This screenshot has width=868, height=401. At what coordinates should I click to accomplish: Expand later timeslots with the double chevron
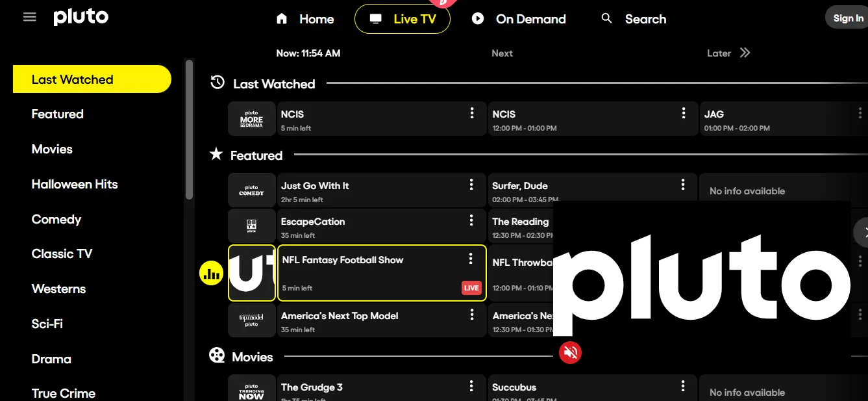(745, 53)
